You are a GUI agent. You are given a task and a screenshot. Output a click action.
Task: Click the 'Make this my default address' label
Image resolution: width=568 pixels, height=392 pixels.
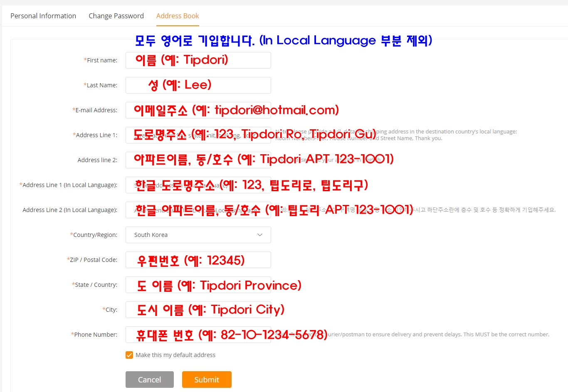[x=175, y=355]
